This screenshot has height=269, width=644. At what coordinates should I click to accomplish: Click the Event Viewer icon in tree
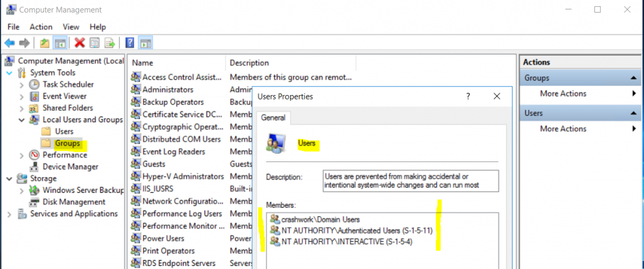coord(35,96)
